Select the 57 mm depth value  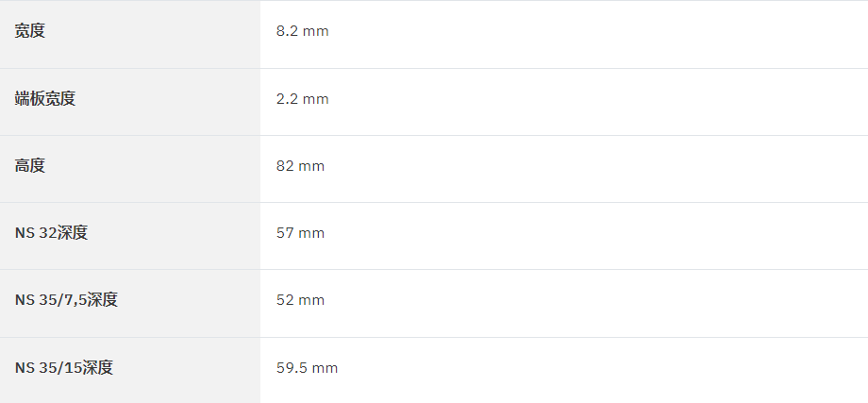[300, 233]
